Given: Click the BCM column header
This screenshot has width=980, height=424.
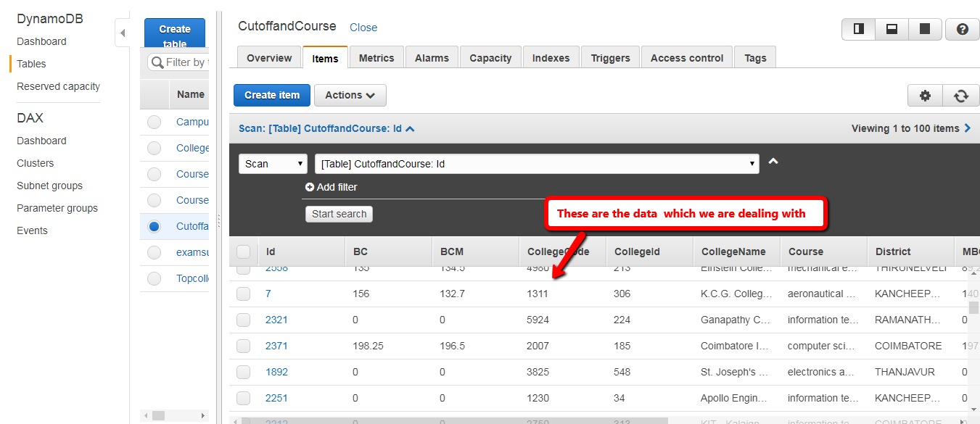Looking at the screenshot, I should click(475, 252).
